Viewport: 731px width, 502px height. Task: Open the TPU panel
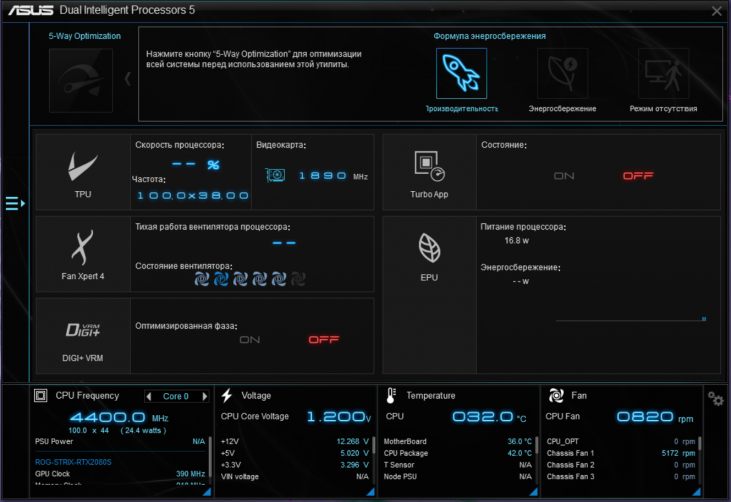[83, 172]
